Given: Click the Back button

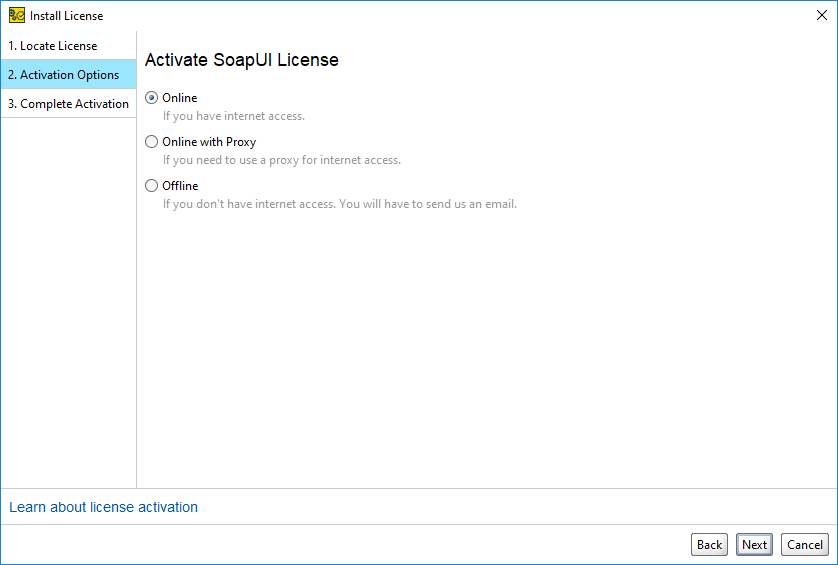Looking at the screenshot, I should click(x=709, y=545).
